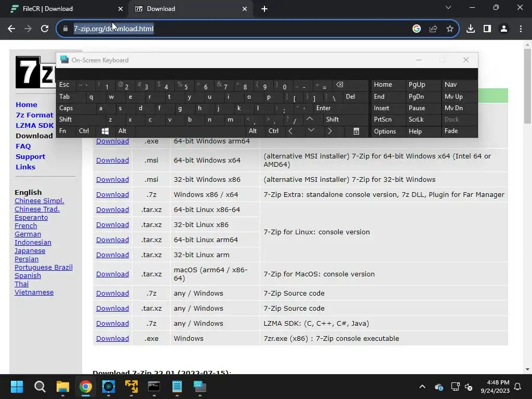Open the Google icon in address bar
The width and height of the screenshot is (532, 399).
point(416,29)
